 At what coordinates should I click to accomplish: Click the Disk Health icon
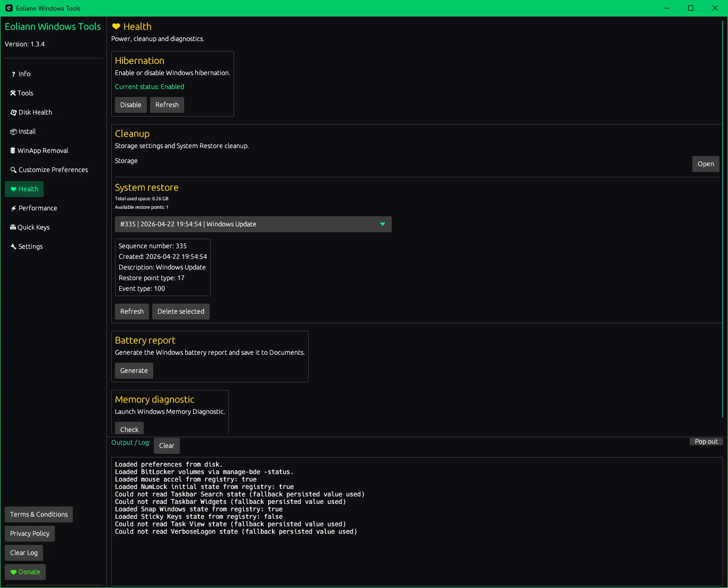[13, 112]
